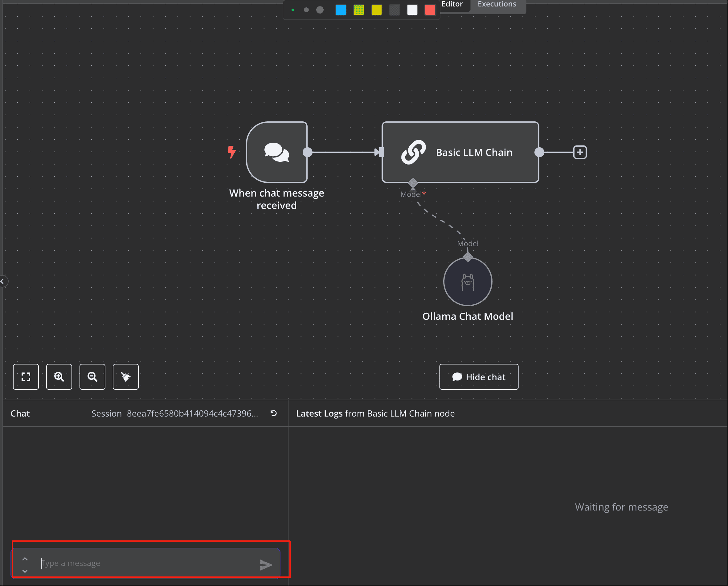
Task: Tidy up workflow with broom icon
Action: (x=126, y=377)
